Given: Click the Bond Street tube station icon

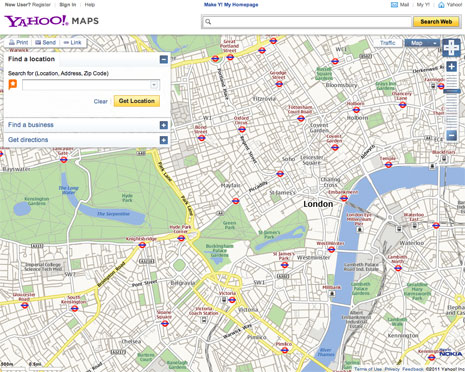Looking at the screenshot, I should pyautogui.click(x=201, y=138).
